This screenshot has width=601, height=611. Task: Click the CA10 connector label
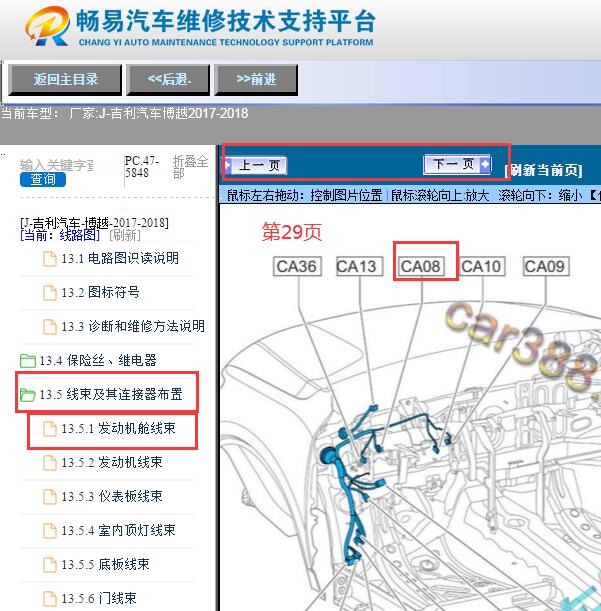(x=483, y=267)
